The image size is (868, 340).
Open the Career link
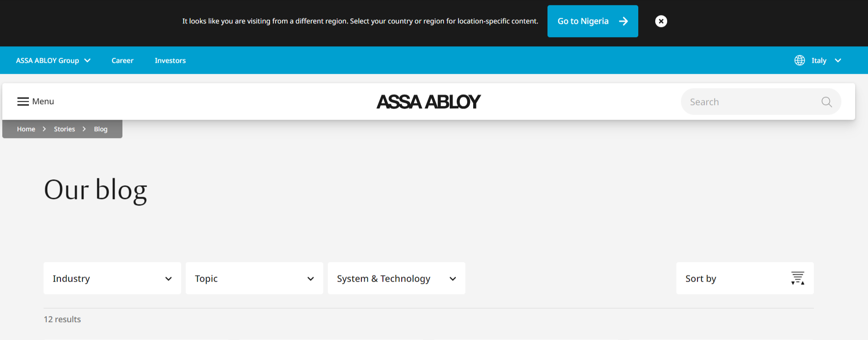tap(122, 61)
